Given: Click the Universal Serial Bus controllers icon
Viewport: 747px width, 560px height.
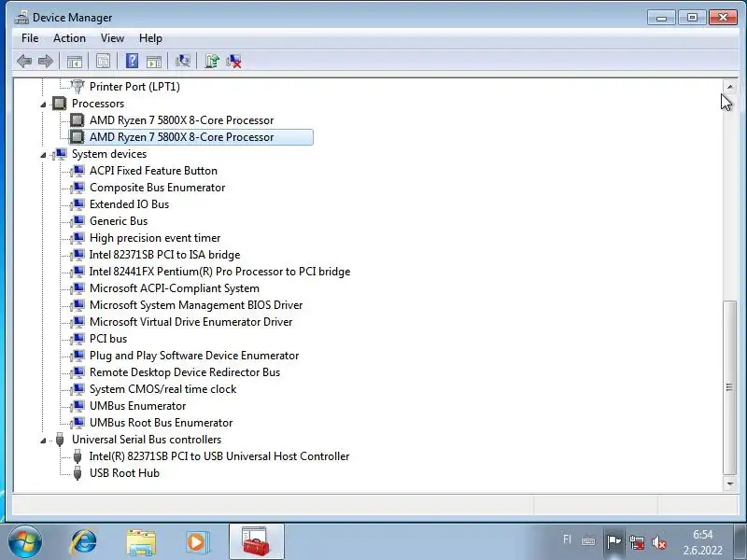Looking at the screenshot, I should point(60,439).
